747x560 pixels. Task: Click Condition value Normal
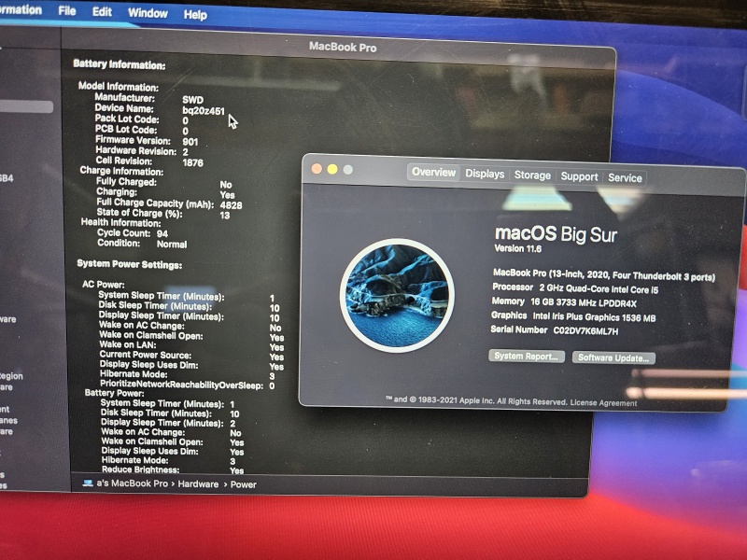[172, 245]
